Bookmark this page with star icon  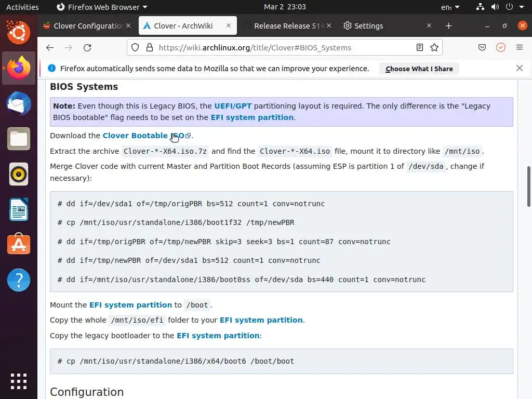434,47
